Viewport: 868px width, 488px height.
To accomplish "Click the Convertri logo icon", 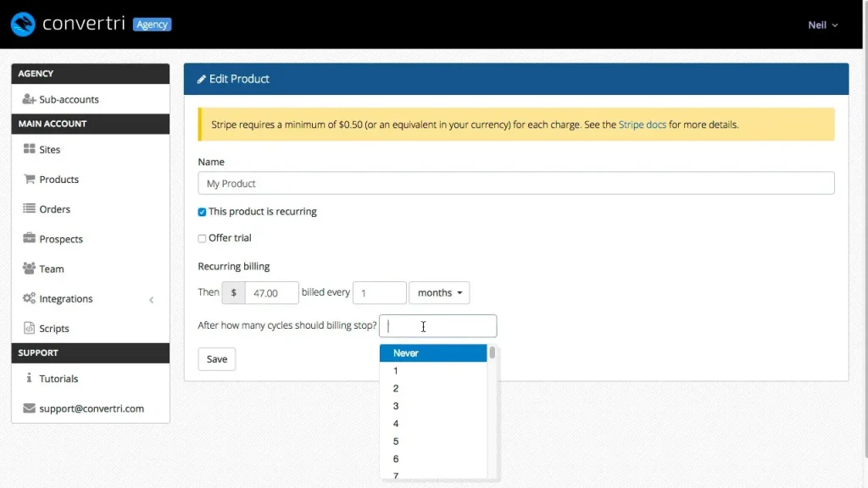I will (23, 24).
